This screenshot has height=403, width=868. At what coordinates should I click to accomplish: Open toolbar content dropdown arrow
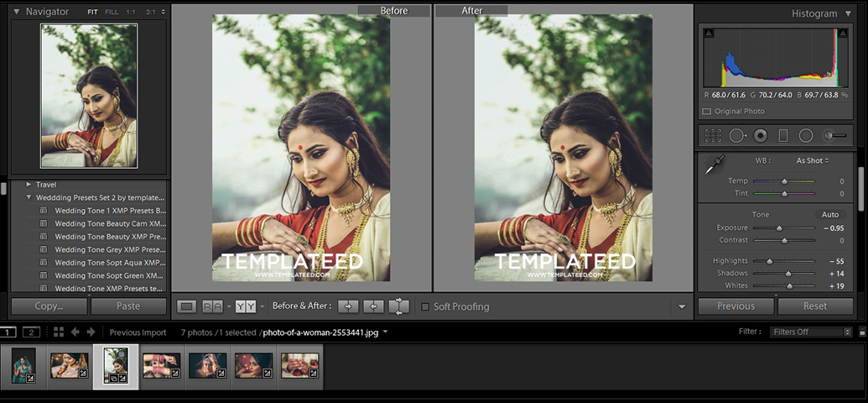pos(682,306)
